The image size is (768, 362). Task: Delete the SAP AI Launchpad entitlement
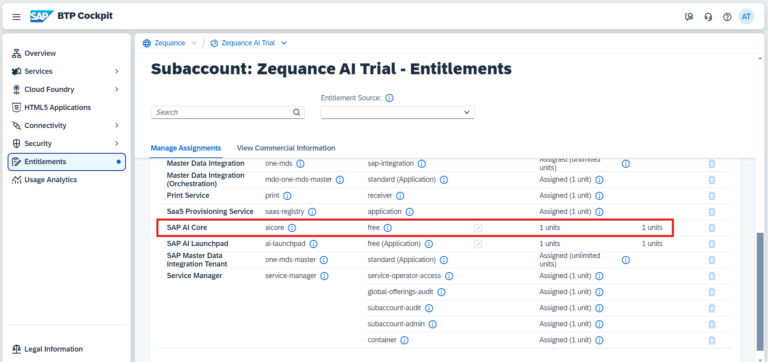click(712, 243)
